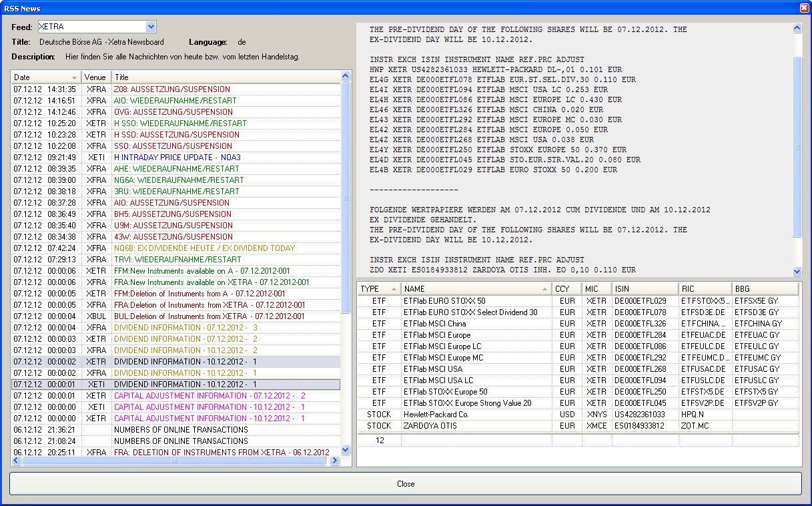Image resolution: width=812 pixels, height=506 pixels.
Task: Click the Close button at bottom
Action: pyautogui.click(x=405, y=484)
